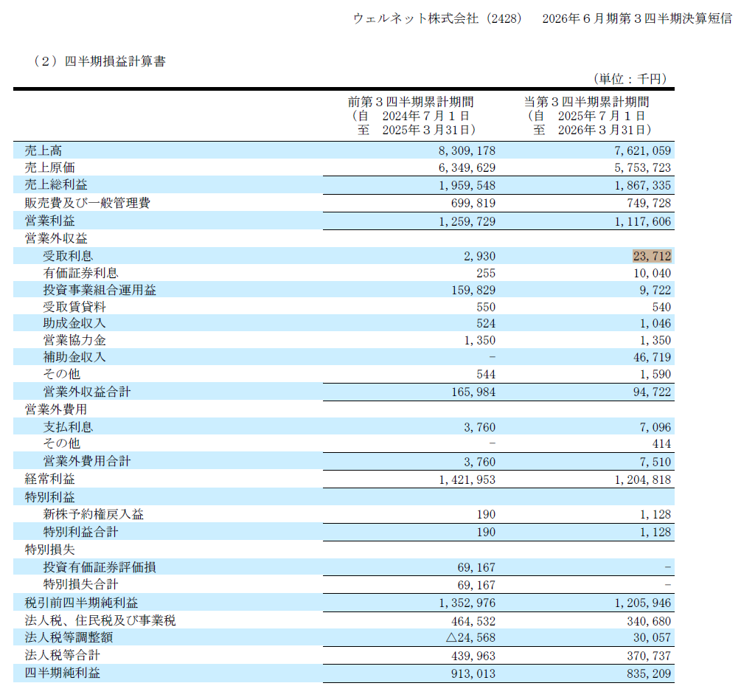
Task: Click current period sales value 7,621,059
Action: tap(643, 150)
